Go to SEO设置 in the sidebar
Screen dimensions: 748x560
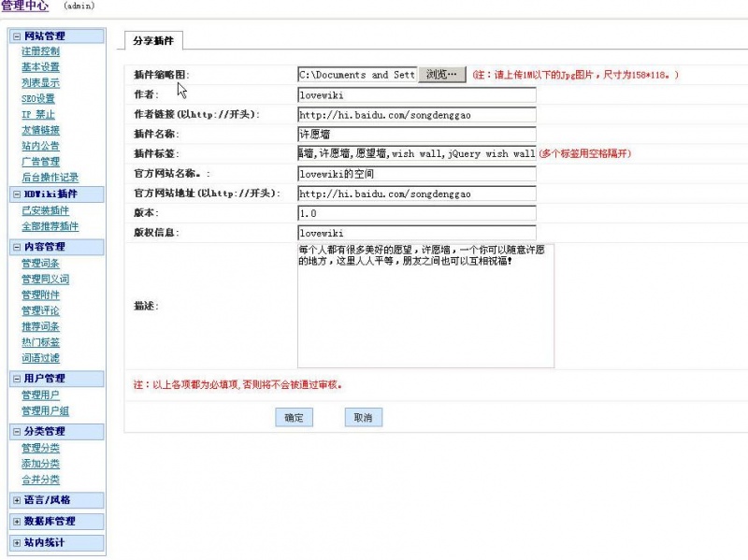pyautogui.click(x=38, y=99)
